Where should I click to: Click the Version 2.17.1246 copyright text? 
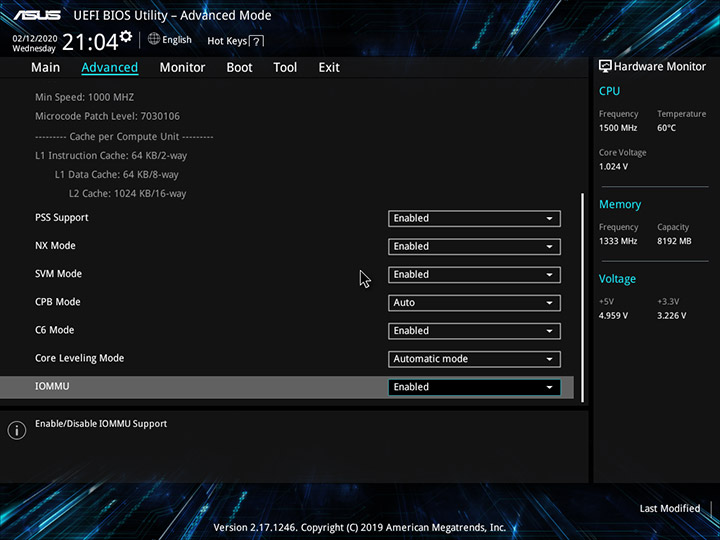click(x=360, y=528)
